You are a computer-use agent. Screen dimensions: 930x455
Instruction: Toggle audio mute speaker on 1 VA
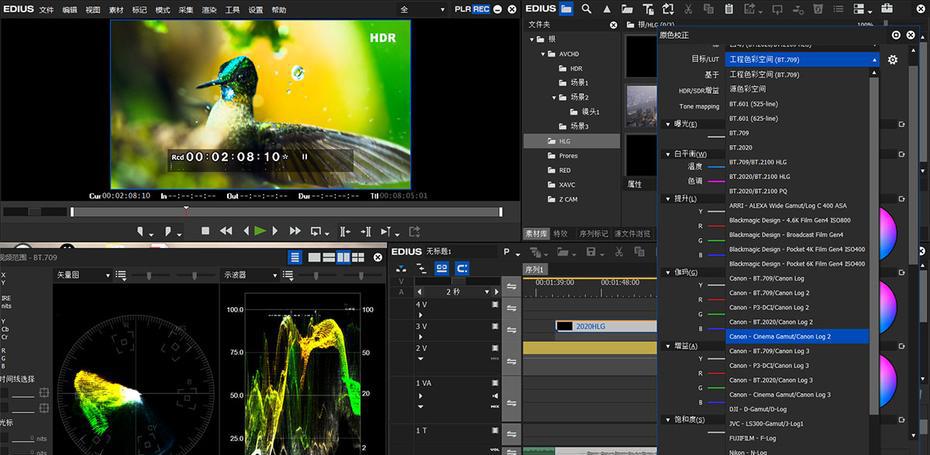[x=495, y=396]
